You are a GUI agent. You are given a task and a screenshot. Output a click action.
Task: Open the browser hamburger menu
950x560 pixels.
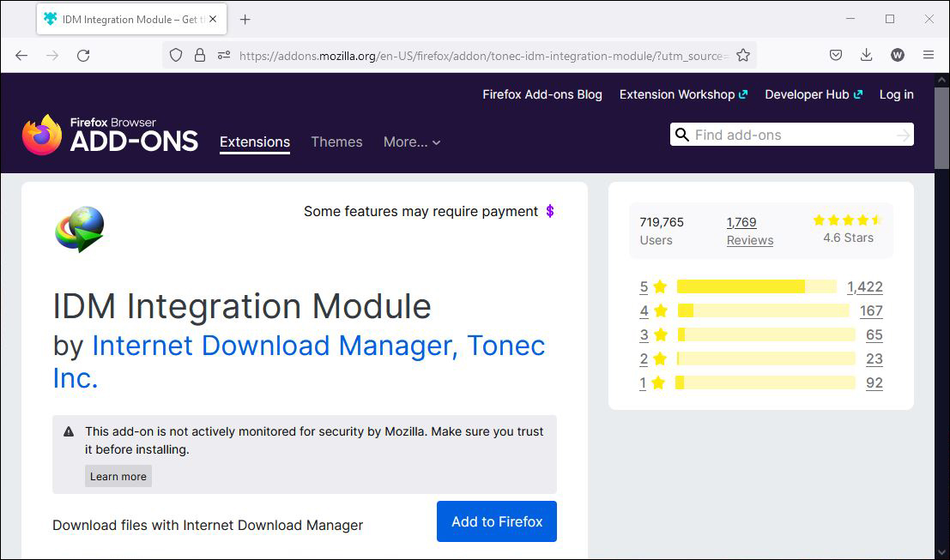(x=929, y=55)
